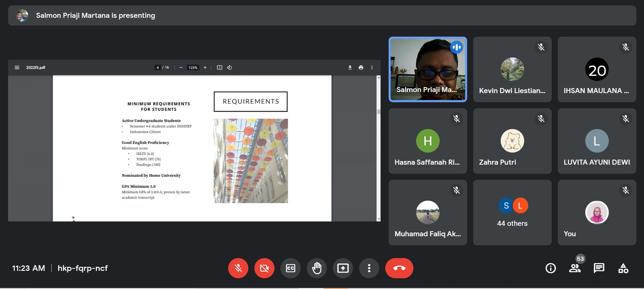This screenshot has height=289, width=644.
Task: Zoom out of the PDF document
Action: point(181,68)
